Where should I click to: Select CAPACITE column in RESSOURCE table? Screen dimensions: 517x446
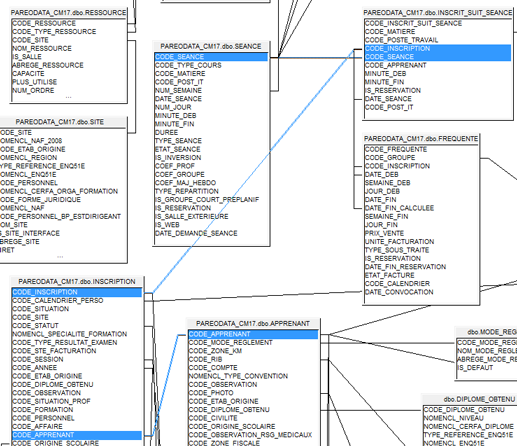point(28,74)
